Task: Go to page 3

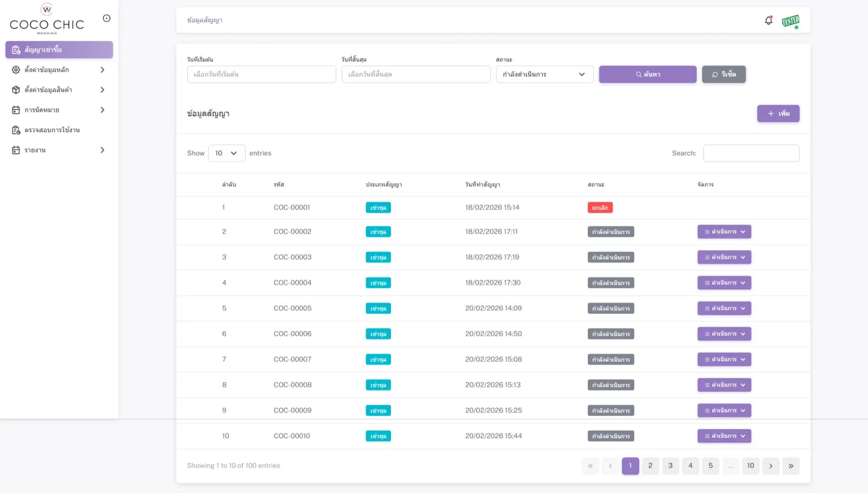Action: pos(670,466)
